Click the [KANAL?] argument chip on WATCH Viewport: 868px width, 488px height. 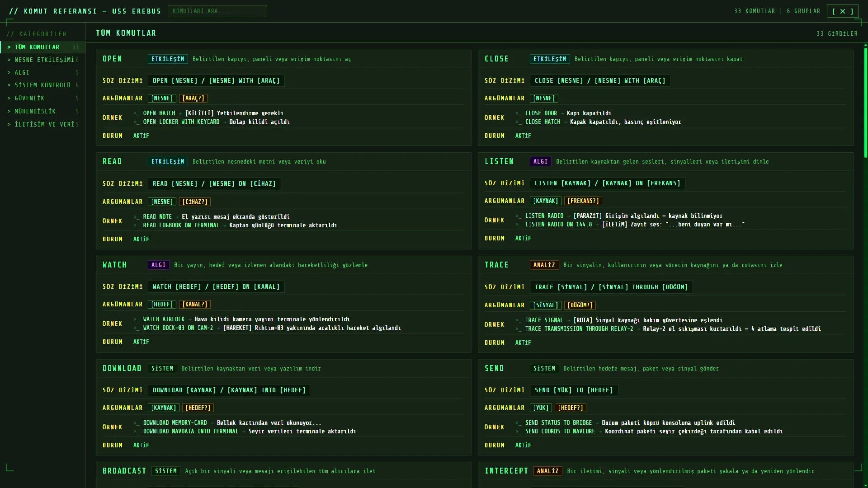click(x=195, y=304)
